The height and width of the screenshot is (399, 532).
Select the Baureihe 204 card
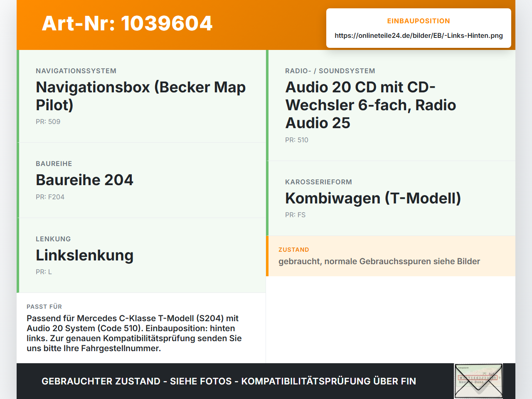coord(141,180)
